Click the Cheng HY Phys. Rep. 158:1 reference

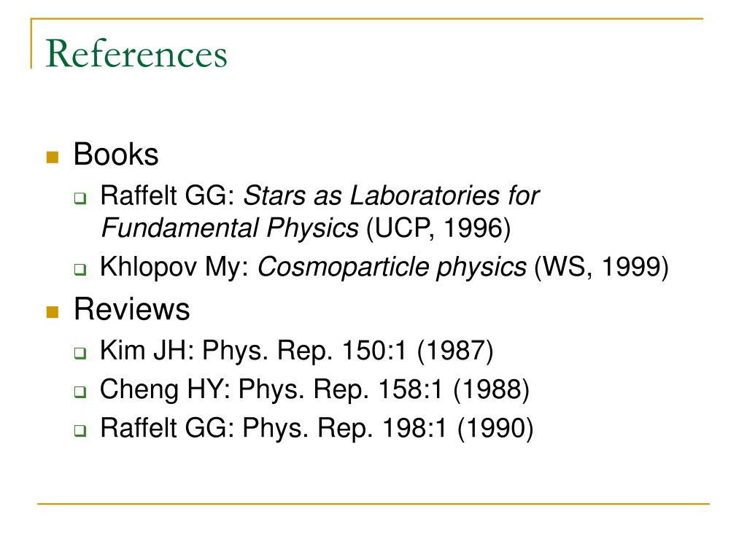(x=314, y=389)
